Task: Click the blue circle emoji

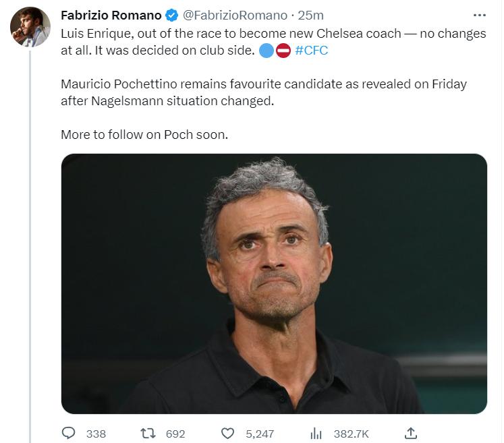Action: 267,51
